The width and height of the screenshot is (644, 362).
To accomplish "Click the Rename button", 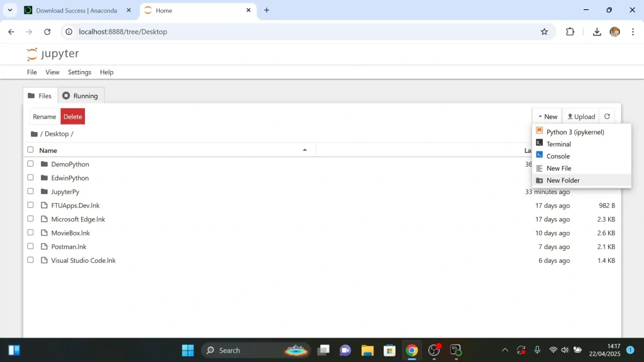I will [x=45, y=116].
